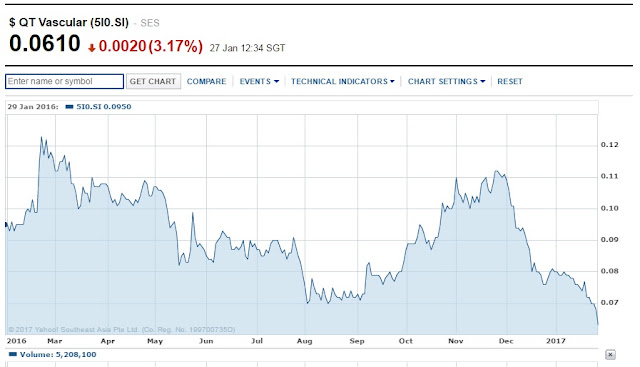This screenshot has width=640, height=367.
Task: Click the 0.07 price axis label
Action: click(x=609, y=302)
